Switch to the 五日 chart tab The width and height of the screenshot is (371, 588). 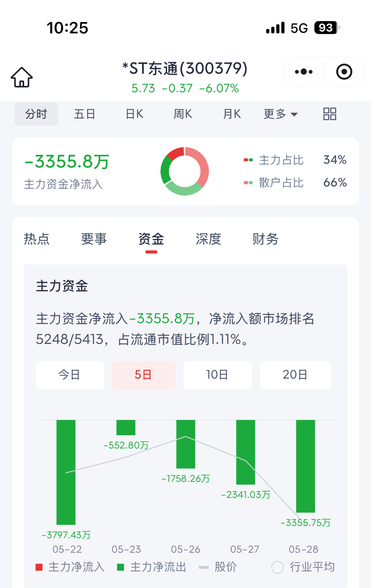tap(85, 114)
